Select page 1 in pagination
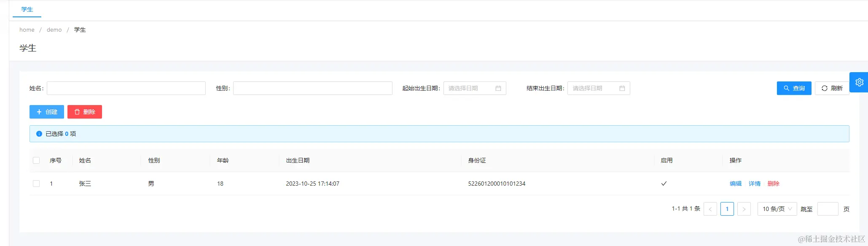 727,209
